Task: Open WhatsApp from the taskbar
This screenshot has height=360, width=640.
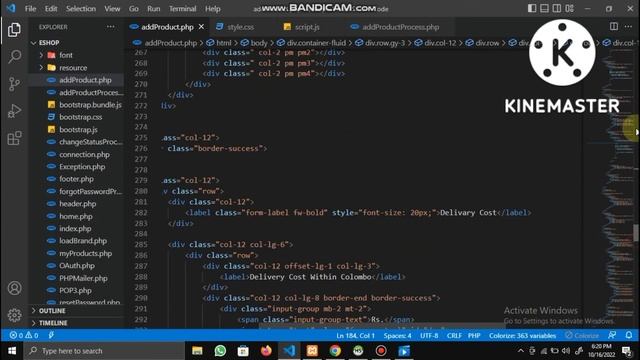Action: click(220, 351)
